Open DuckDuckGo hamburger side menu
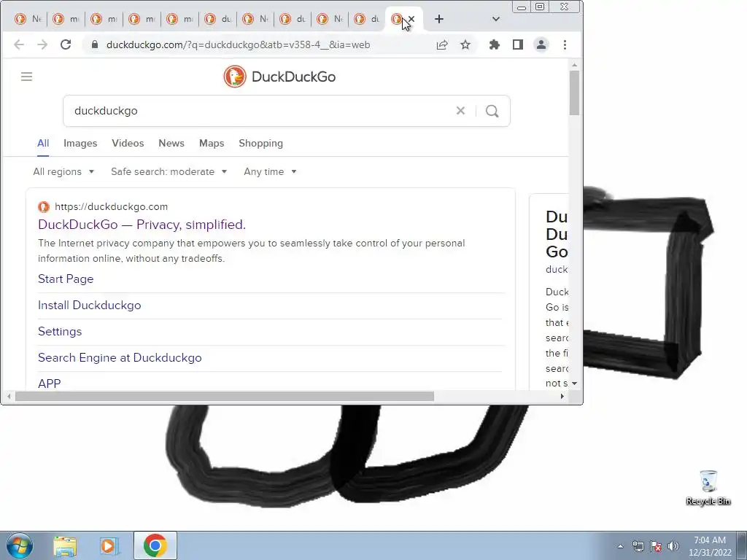 click(x=27, y=77)
